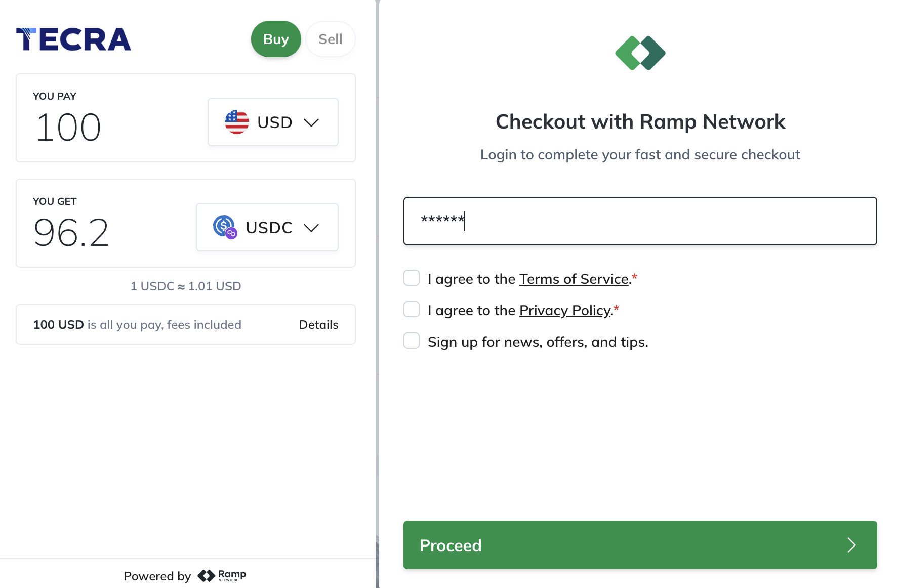Open the USDC asset dropdown
The width and height of the screenshot is (899, 588).
[x=267, y=227]
